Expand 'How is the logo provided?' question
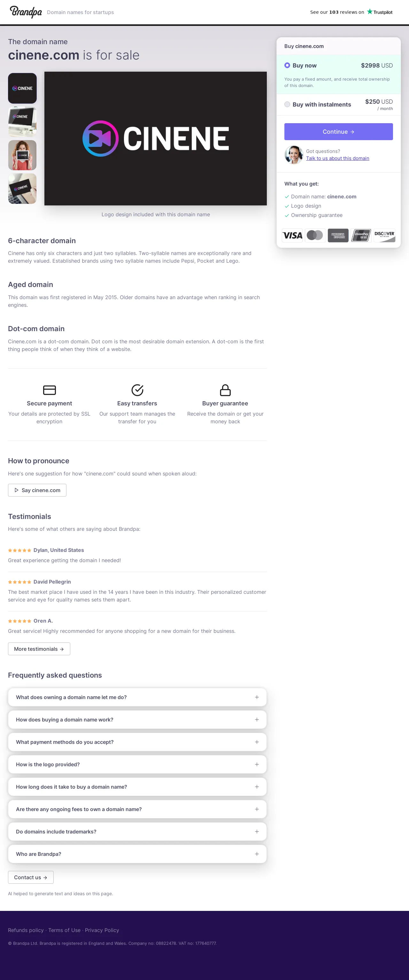409x980 pixels. coord(137,764)
